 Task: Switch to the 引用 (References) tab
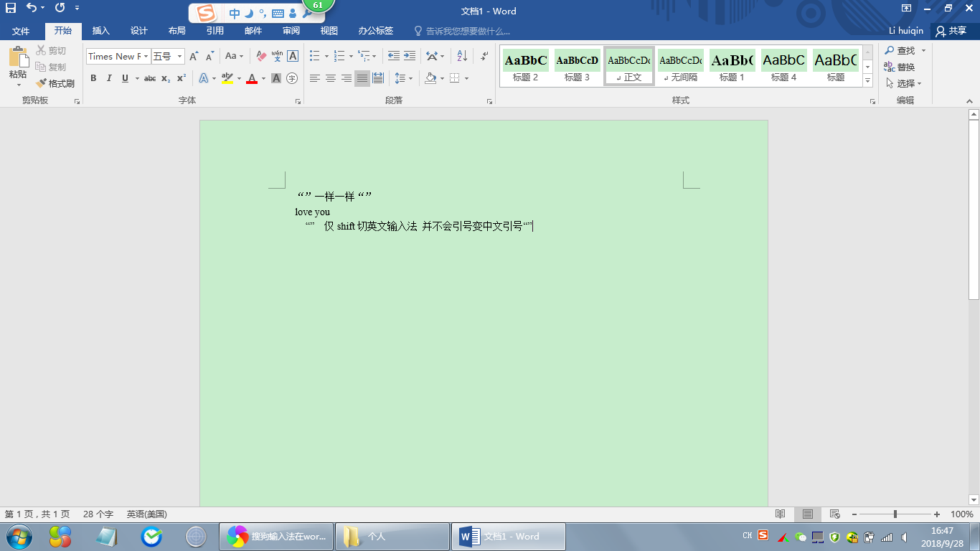click(x=215, y=31)
